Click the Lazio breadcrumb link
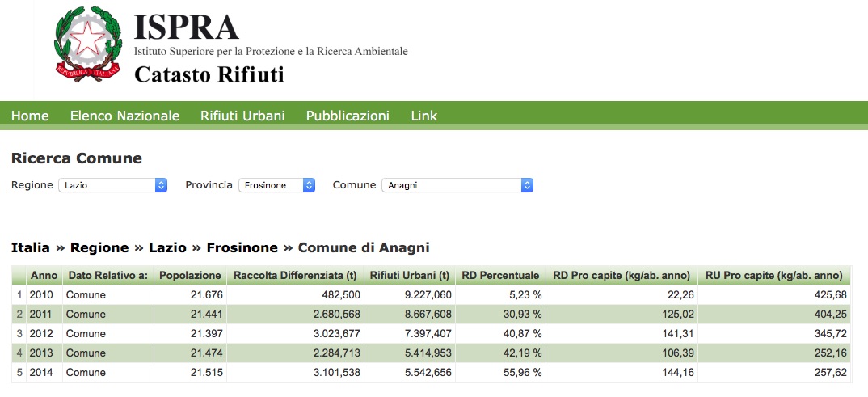Viewport: 868px width, 397px height. coord(166,247)
